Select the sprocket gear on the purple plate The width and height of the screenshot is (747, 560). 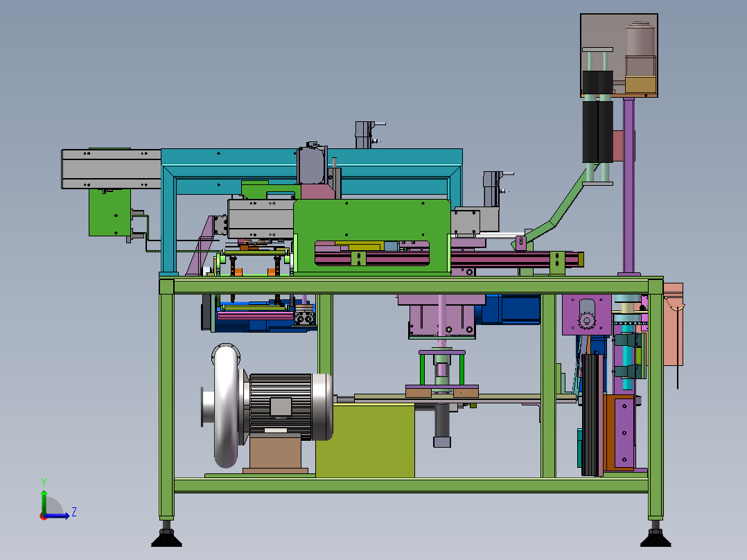[x=586, y=321]
